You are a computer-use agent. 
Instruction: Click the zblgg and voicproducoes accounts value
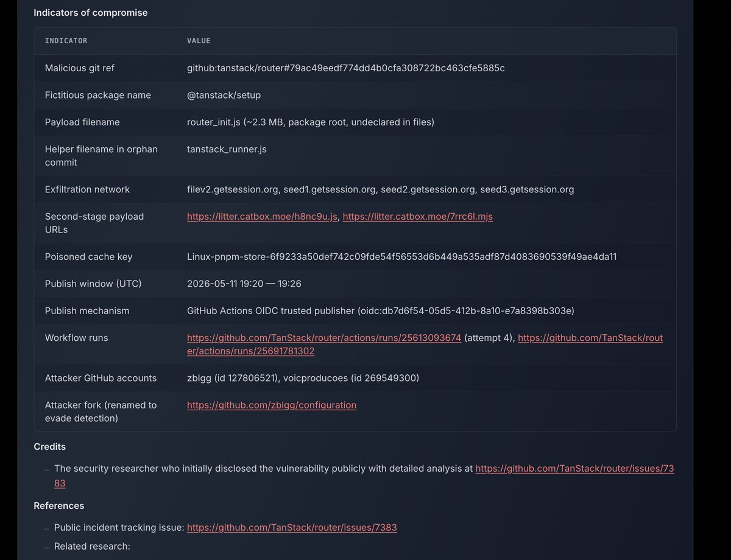303,378
